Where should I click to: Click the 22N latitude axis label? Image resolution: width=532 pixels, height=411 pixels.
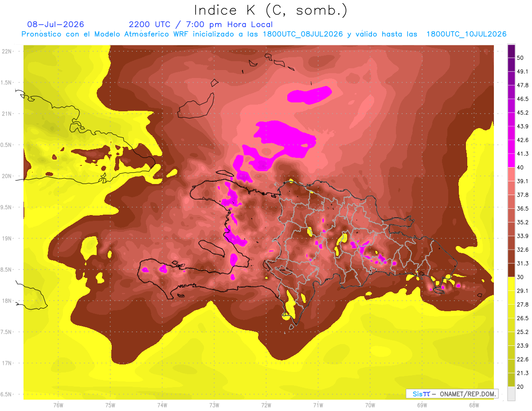pos(7,51)
